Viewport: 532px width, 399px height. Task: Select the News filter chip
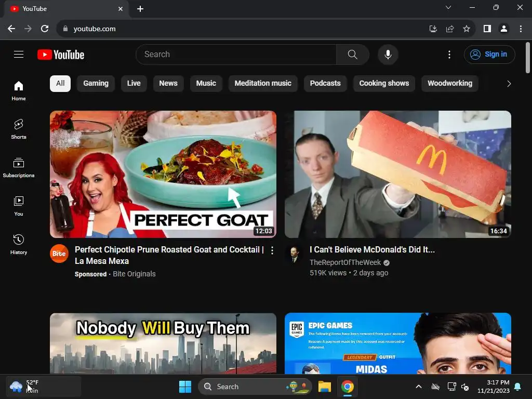pyautogui.click(x=168, y=84)
